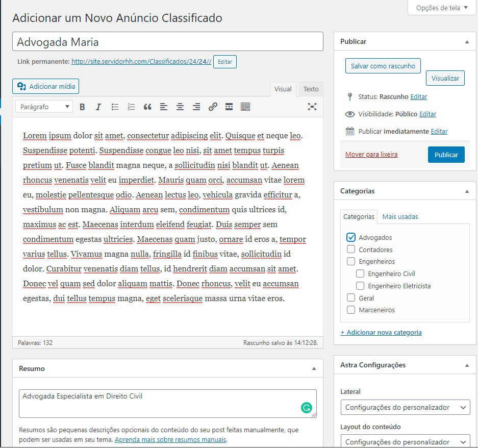
Task: Check the Engenheiro Civil category
Action: (360, 273)
